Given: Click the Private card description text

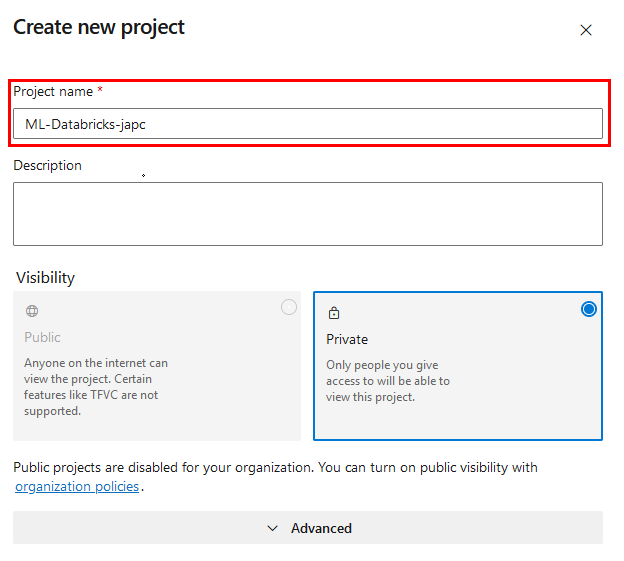Looking at the screenshot, I should tap(388, 381).
